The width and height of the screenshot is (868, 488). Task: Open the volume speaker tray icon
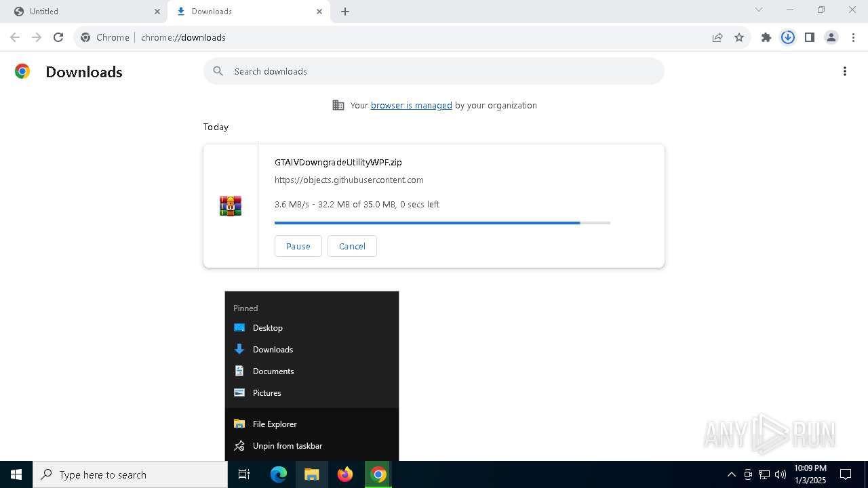pyautogui.click(x=781, y=474)
